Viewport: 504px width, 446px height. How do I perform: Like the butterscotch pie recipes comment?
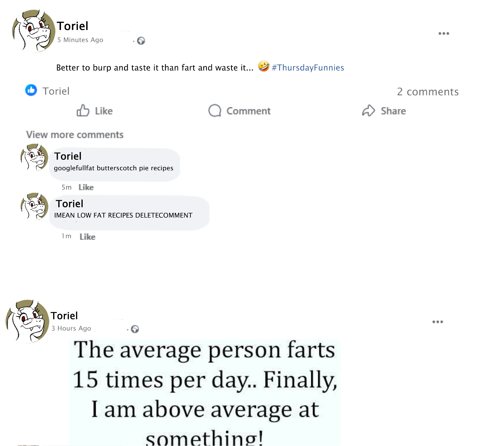[x=86, y=187]
